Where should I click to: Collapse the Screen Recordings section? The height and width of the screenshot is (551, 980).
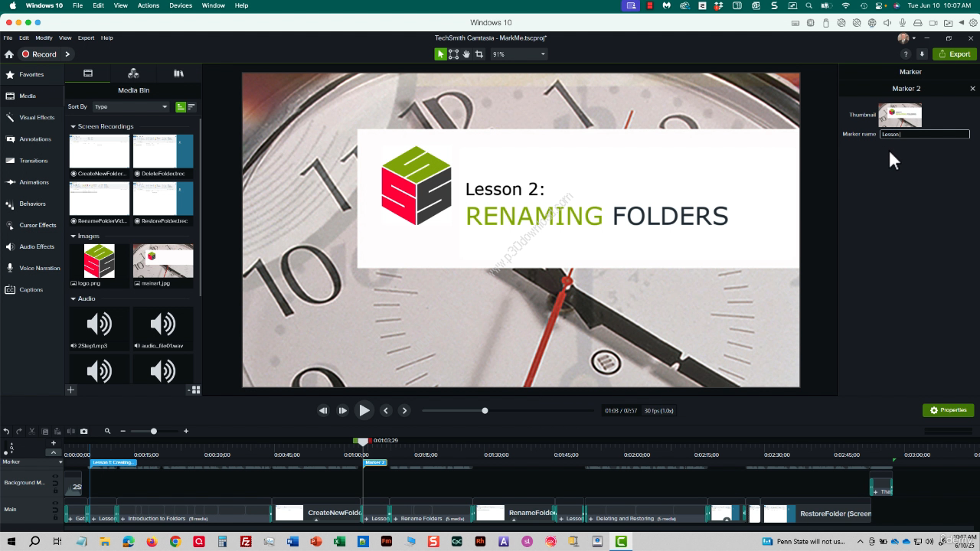(73, 126)
